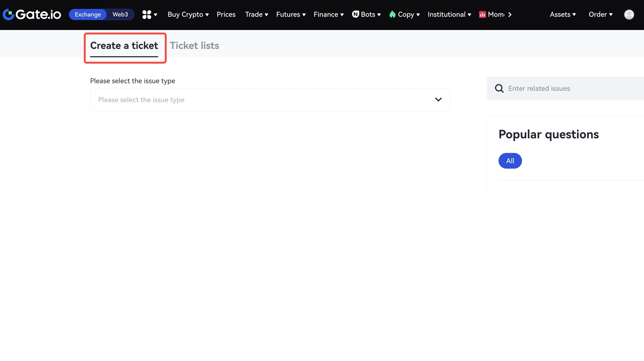This screenshot has width=644, height=361.
Task: Open the Bots menu with N icon
Action: 366,15
